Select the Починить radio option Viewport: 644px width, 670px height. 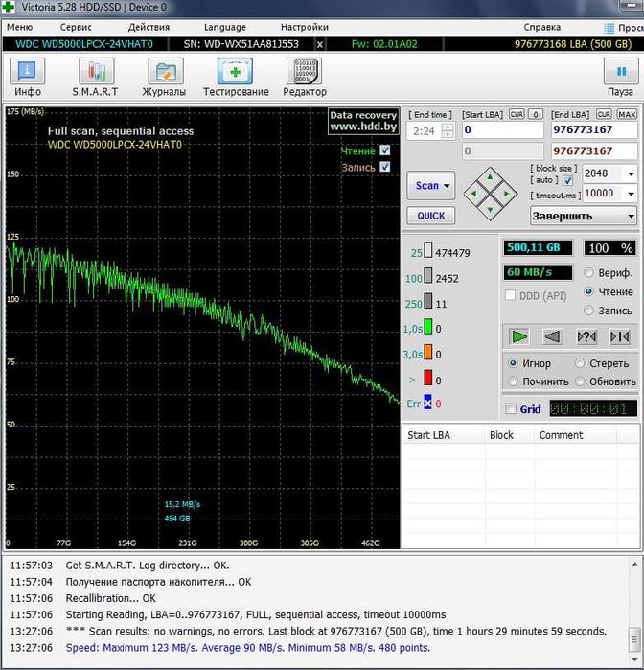(513, 381)
